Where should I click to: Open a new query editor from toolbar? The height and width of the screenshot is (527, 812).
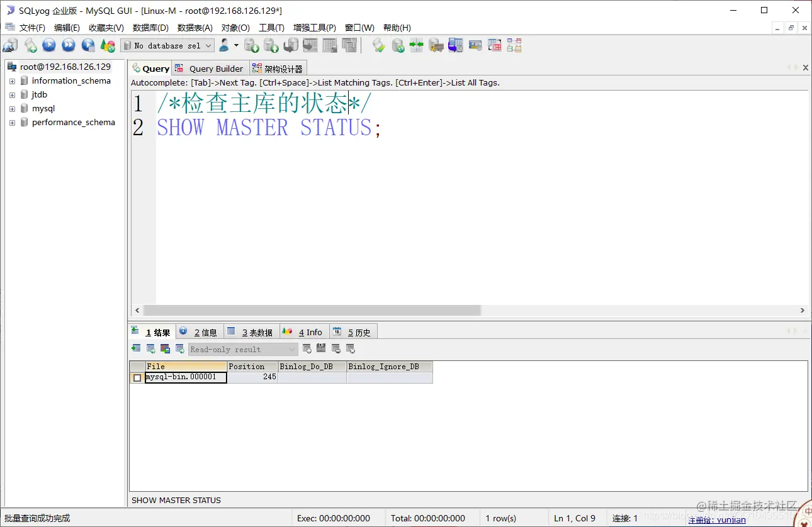point(30,45)
